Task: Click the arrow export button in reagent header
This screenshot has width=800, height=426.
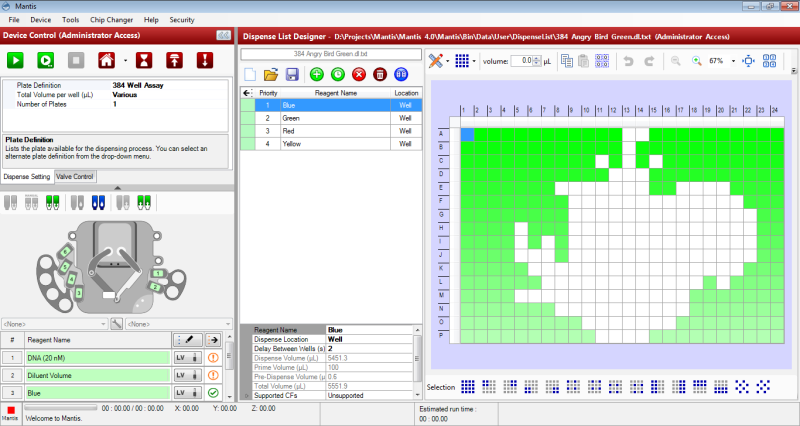Action: 213,340
